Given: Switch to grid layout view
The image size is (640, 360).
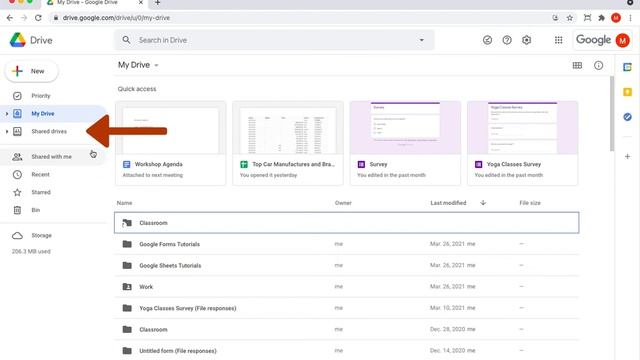Looking at the screenshot, I should pos(577,65).
